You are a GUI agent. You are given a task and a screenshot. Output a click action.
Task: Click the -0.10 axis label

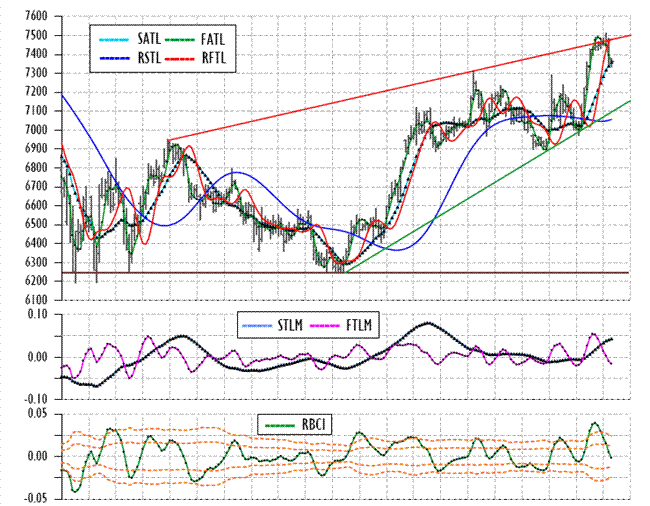(x=36, y=399)
